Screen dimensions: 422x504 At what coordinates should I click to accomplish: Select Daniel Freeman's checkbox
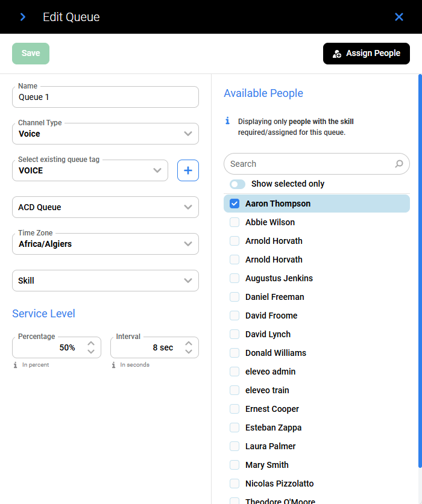(x=235, y=297)
